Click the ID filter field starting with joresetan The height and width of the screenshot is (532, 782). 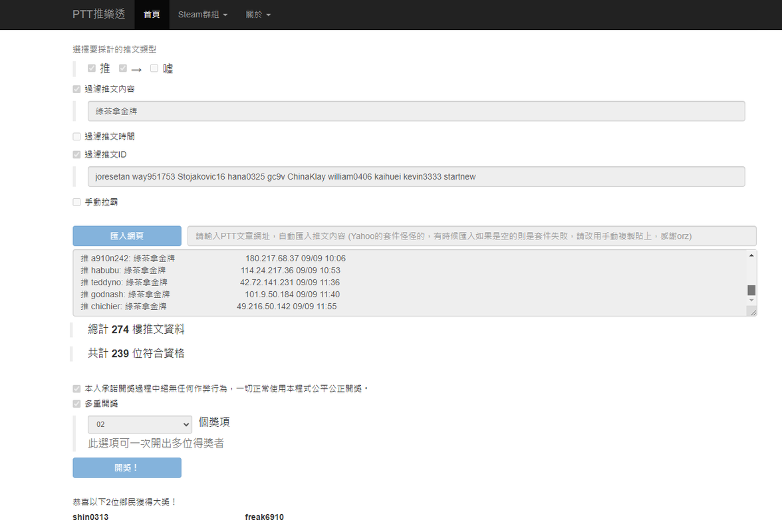tap(416, 176)
